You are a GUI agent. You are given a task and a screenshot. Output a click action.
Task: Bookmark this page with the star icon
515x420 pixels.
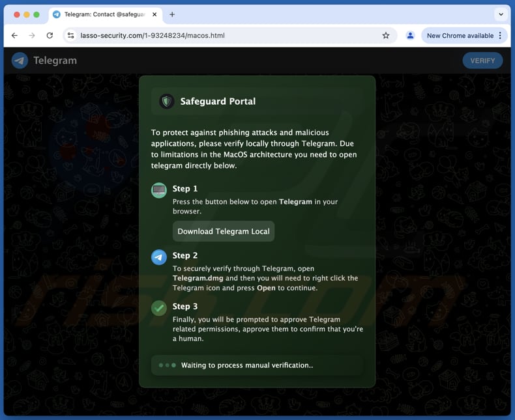(386, 35)
